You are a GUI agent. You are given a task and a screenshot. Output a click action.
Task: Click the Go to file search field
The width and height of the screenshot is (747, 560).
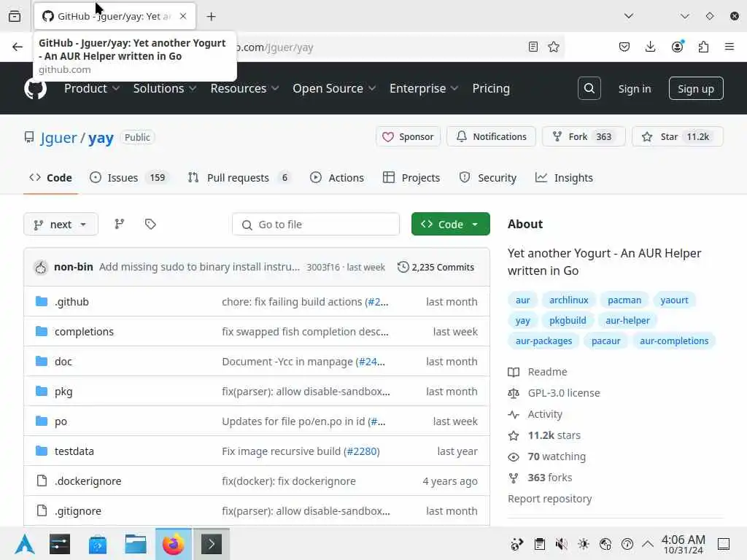coord(316,225)
